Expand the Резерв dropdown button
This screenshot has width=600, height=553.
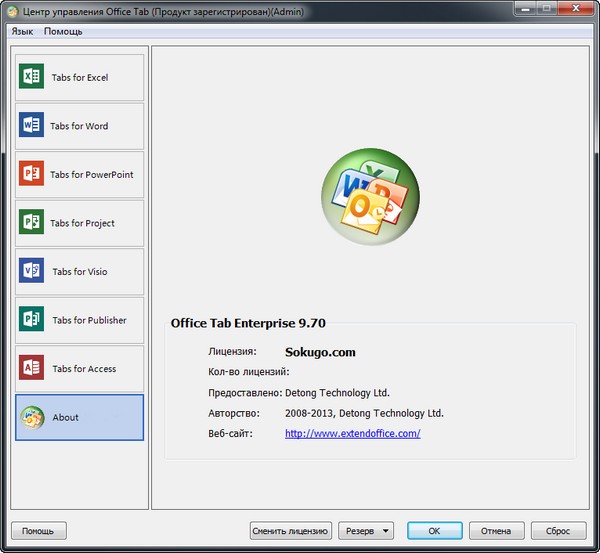366,531
